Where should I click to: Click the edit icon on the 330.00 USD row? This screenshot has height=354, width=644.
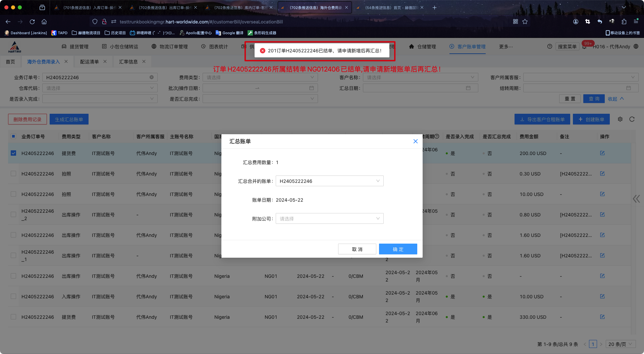[602, 316]
